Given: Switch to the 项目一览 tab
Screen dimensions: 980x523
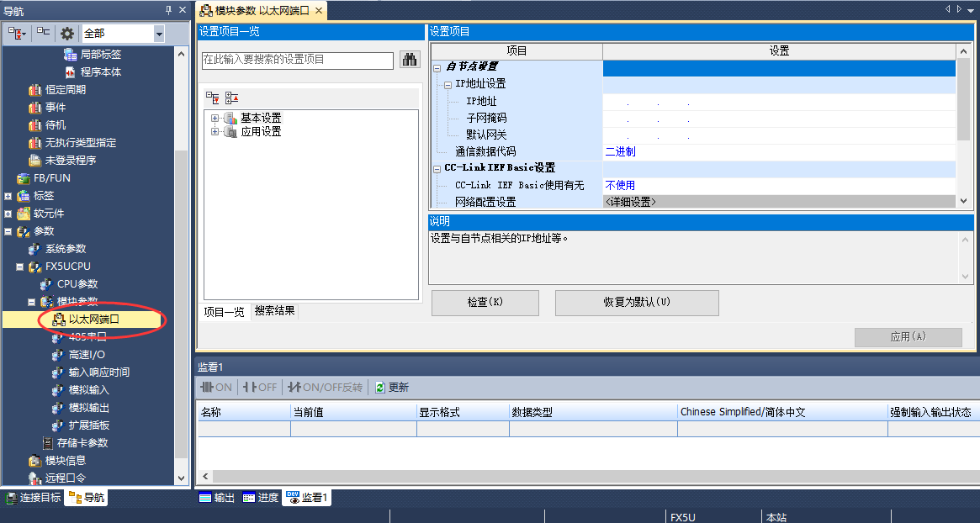Looking at the screenshot, I should pyautogui.click(x=224, y=312).
